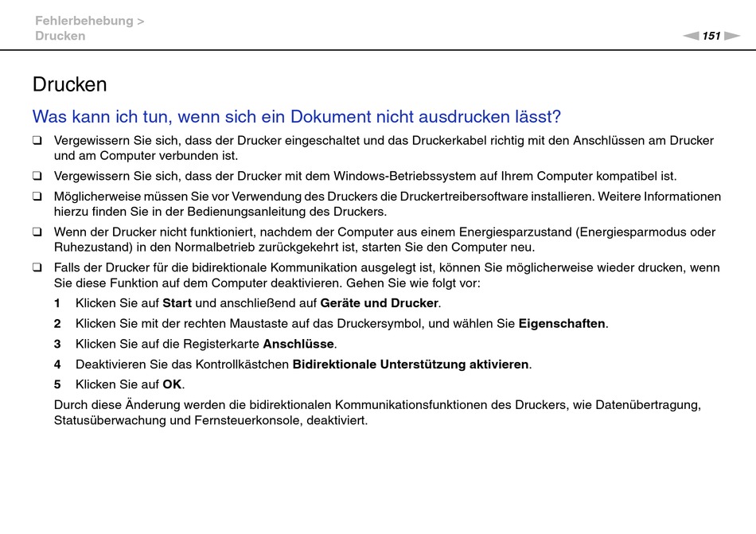Click the Drucken breadcrumb in the header

[x=60, y=36]
